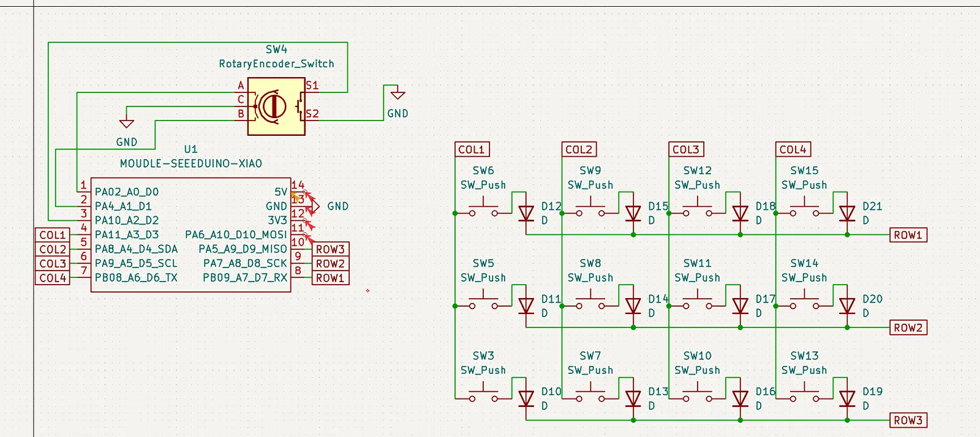Click the RotaryEncoder_Switch value text
This screenshot has height=437, width=980.
click(x=277, y=64)
